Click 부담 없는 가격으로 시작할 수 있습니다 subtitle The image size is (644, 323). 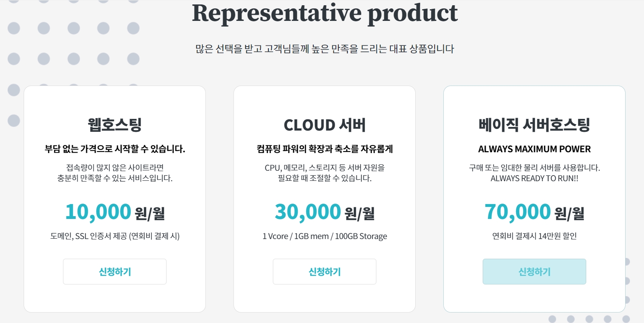115,149
